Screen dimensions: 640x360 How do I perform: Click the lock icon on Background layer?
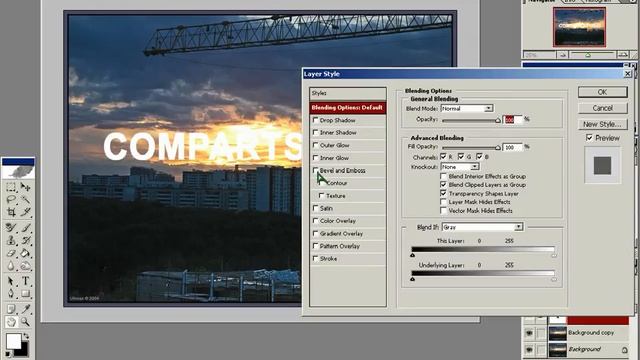tap(624, 350)
